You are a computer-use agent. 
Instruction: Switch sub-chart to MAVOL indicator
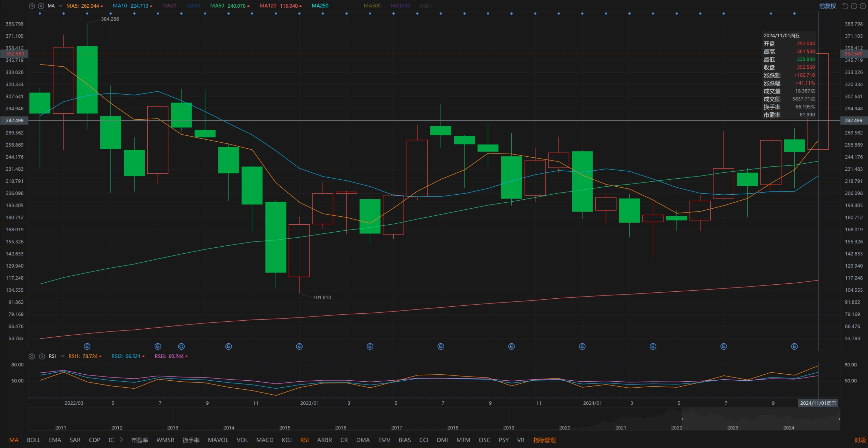(218, 440)
